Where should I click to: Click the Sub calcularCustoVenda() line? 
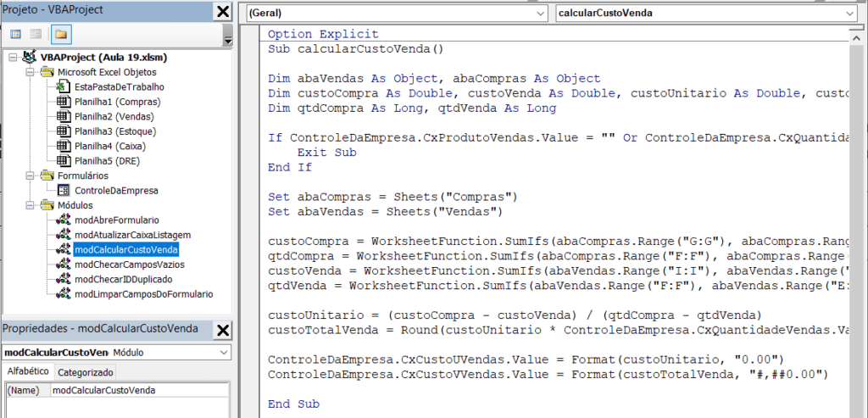(356, 48)
